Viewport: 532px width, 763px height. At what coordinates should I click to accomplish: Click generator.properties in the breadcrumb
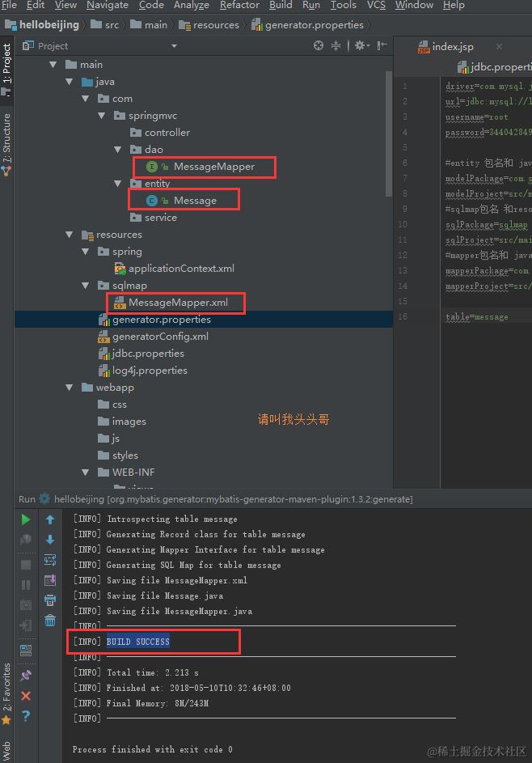point(308,25)
